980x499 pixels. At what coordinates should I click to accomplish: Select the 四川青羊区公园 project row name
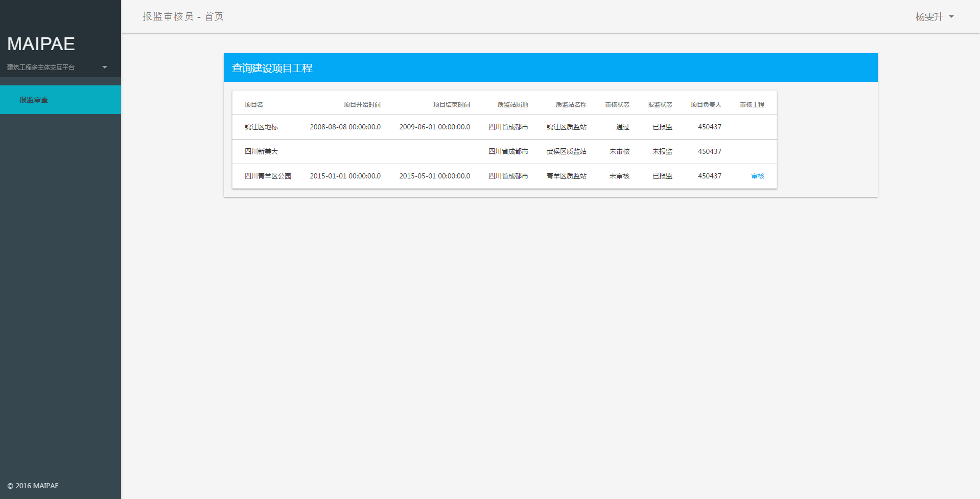[x=268, y=176]
